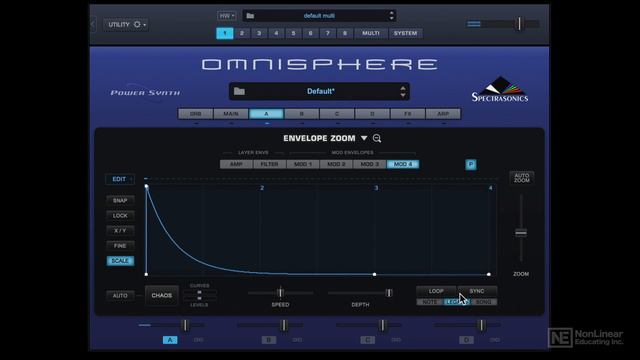Switch to layer D tab
640x360 pixels.
372,114
